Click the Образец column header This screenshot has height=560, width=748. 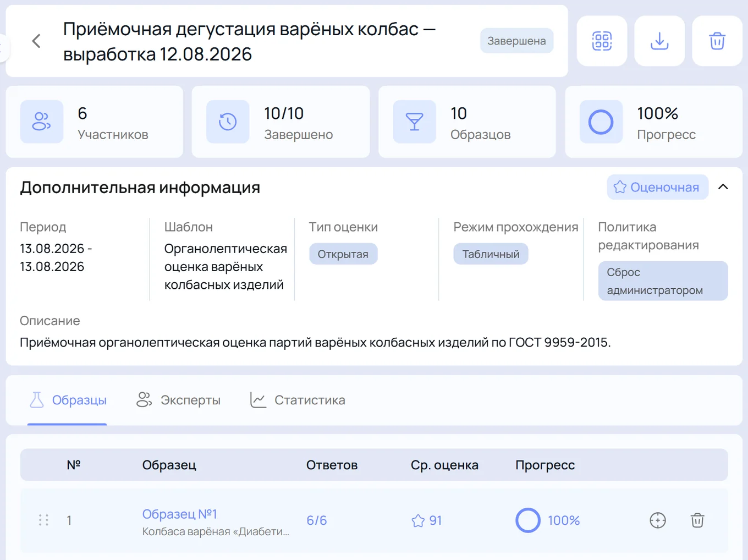(169, 465)
